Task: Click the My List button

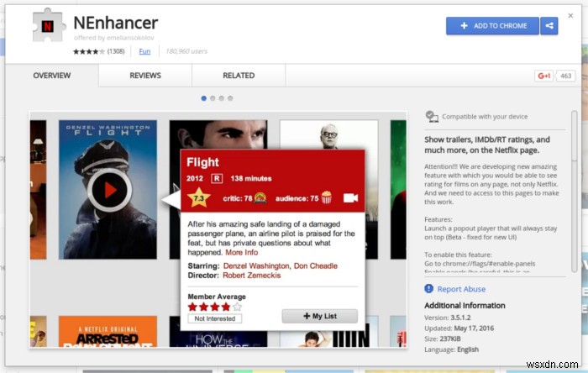Action: coord(319,316)
